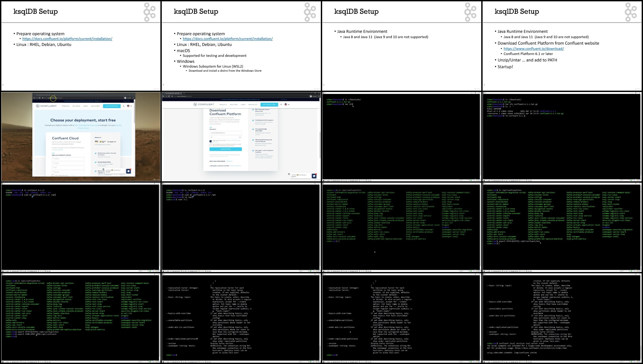Click the AWS logo under Deploy on
Screen dimensions: 643x364
97,142
